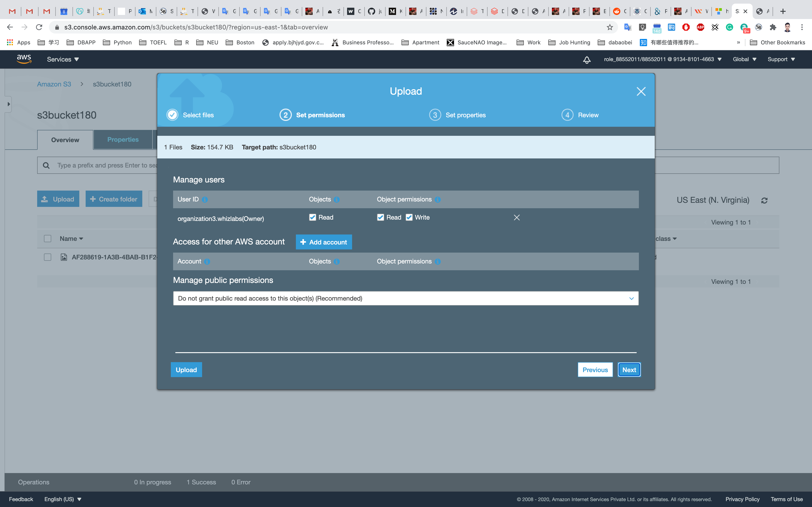Screen dimensions: 812x507
Task: Toggle Object permissions Write checkbox
Action: pyautogui.click(x=409, y=217)
